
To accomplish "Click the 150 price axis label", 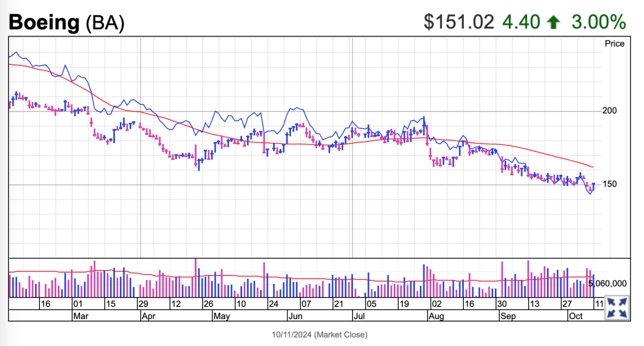I will [x=609, y=184].
